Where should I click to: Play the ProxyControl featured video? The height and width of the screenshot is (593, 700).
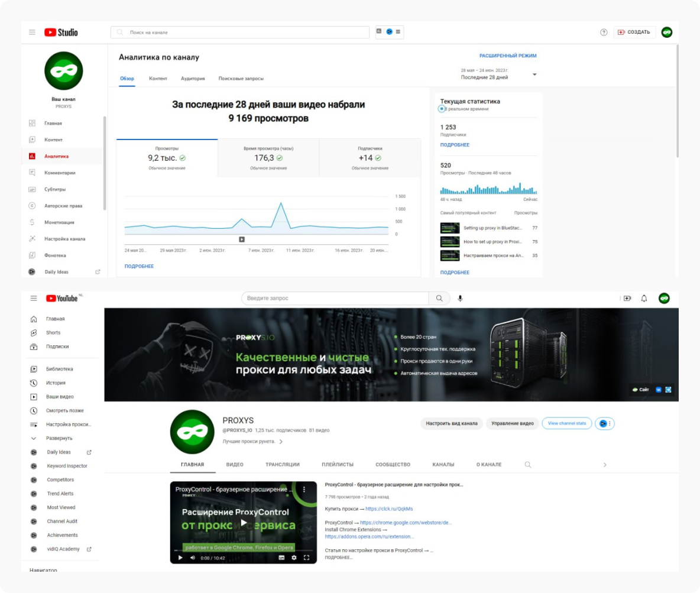244,523
